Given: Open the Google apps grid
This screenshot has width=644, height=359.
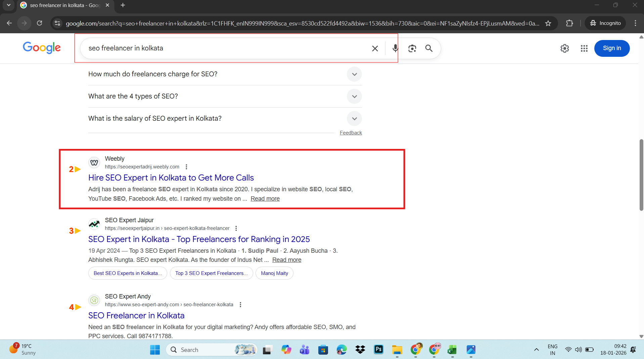Looking at the screenshot, I should [584, 48].
